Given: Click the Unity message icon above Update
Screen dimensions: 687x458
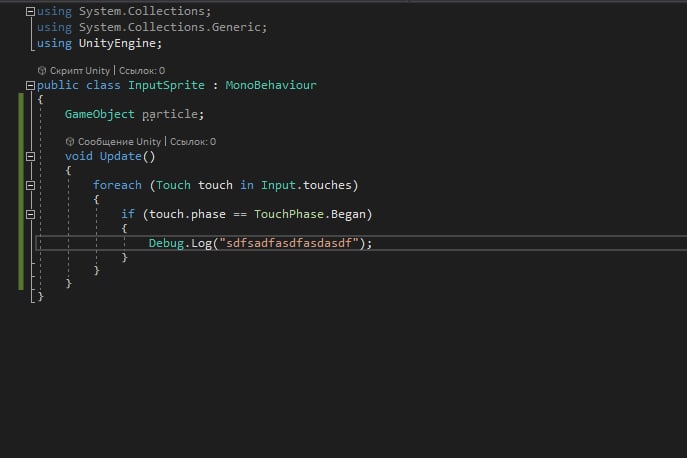Looking at the screenshot, I should (70, 141).
